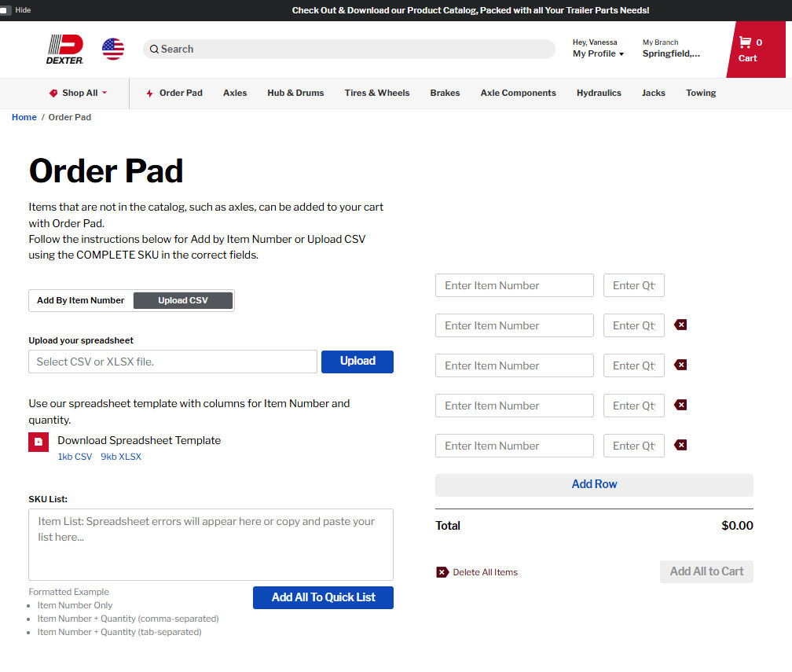
Task: Open the My Branch Springfield selector
Action: pos(671,49)
